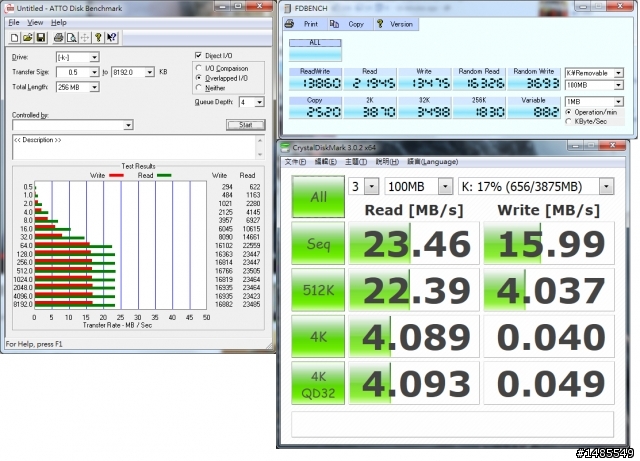Click the FDBENCH Version toolbar button

395,24
